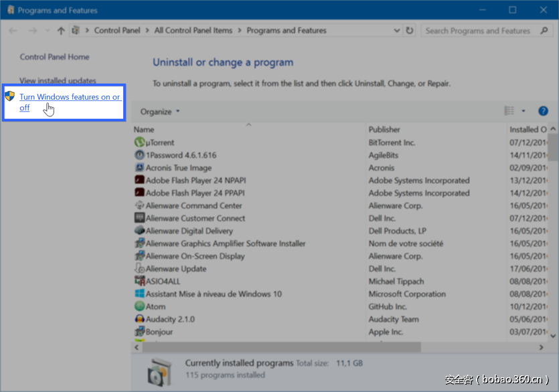Click the Alienware Update icon
This screenshot has height=392, width=559.
[139, 268]
